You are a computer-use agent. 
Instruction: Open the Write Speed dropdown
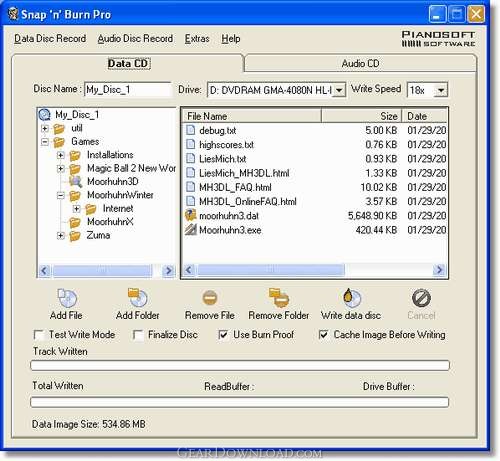coord(441,90)
